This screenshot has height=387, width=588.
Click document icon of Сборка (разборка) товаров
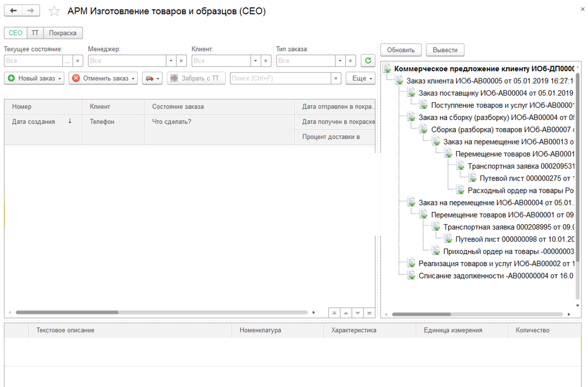click(x=424, y=129)
